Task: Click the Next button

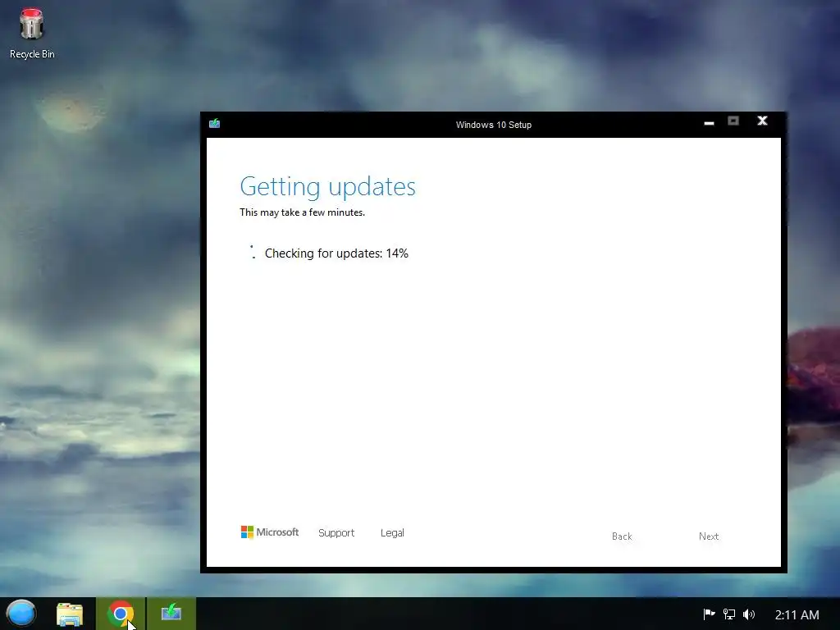Action: pyautogui.click(x=708, y=536)
